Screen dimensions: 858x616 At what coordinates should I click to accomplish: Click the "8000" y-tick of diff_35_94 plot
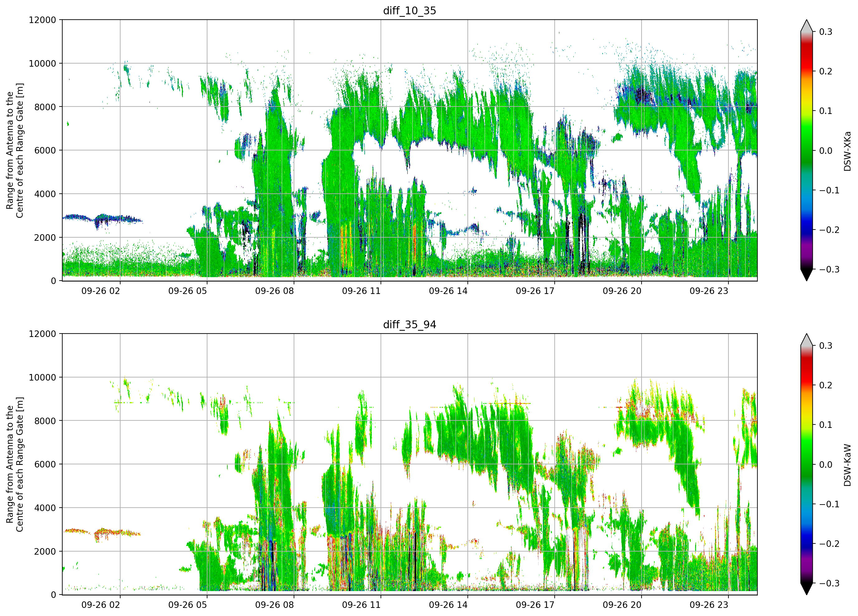click(x=45, y=421)
